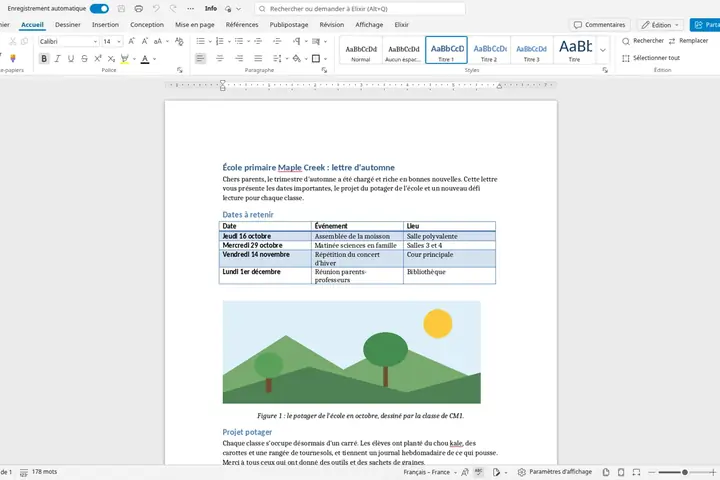Open the numbered list dropdown arrow
The image size is (720, 480).
tap(229, 41)
